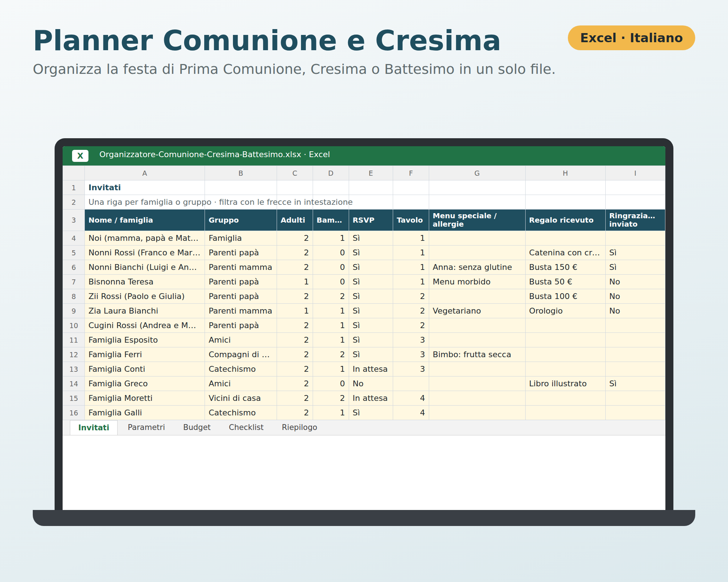
Task: Click the Invitati title cell A1
Action: (145, 188)
